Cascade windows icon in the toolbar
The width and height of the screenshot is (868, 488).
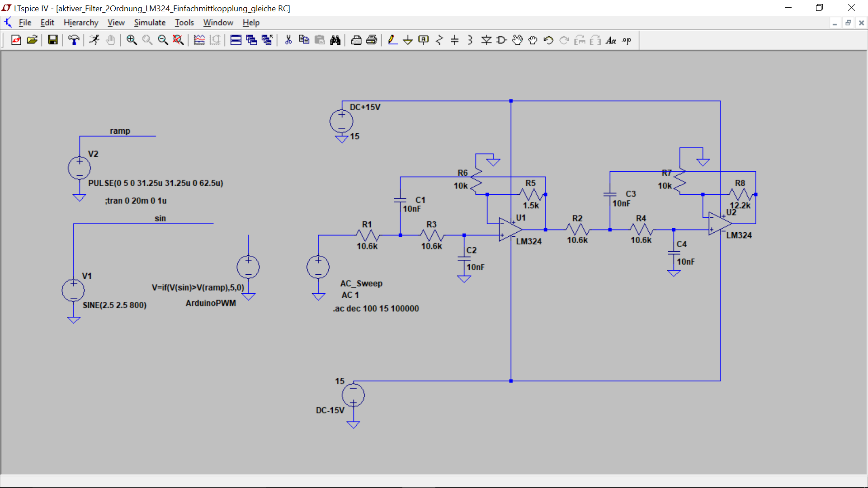[252, 40]
